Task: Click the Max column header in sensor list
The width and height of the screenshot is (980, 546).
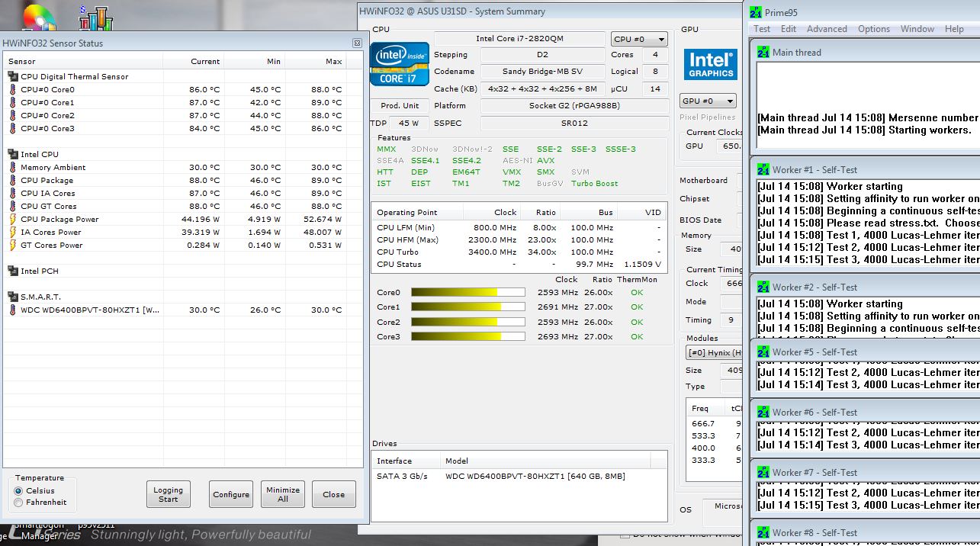Action: pos(315,61)
